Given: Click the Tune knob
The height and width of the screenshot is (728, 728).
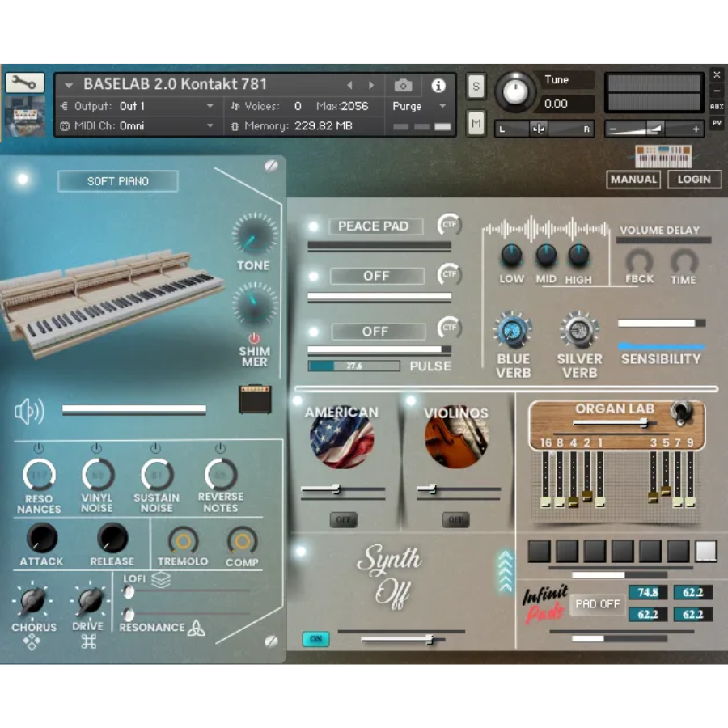Looking at the screenshot, I should point(515,92).
